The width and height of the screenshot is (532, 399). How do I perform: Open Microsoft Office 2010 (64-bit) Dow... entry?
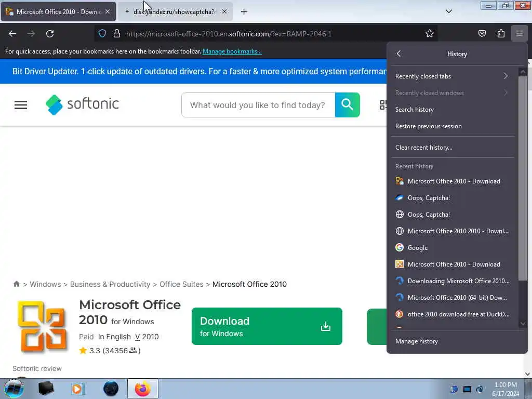pyautogui.click(x=453, y=298)
